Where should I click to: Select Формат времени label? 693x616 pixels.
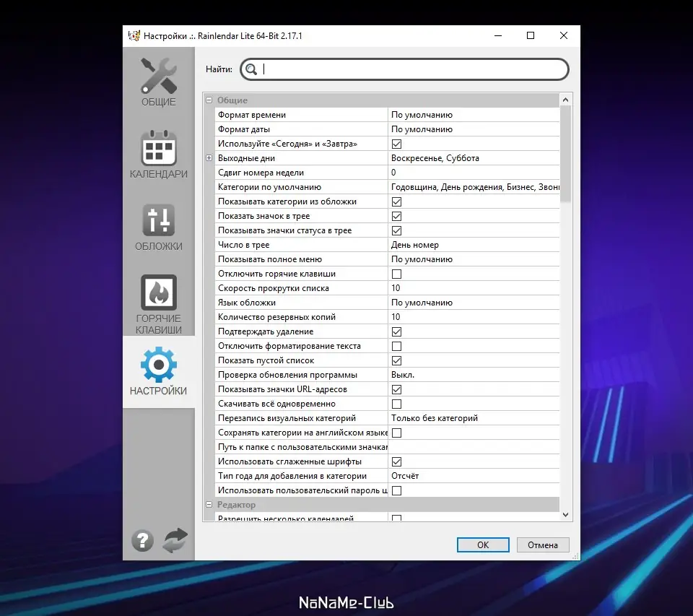pos(252,115)
